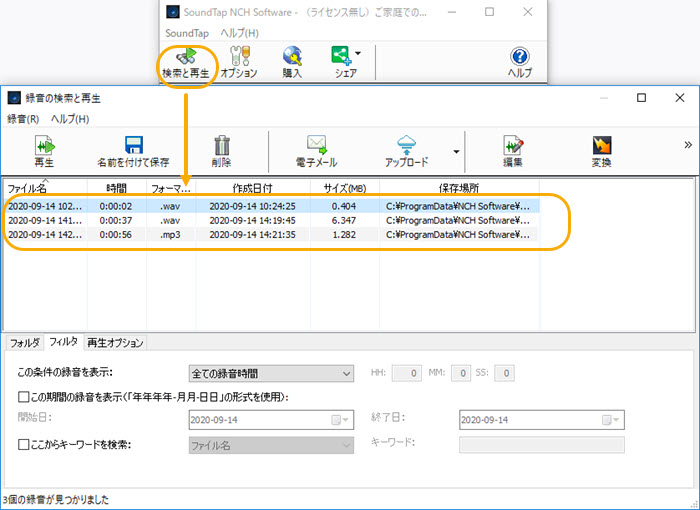Click HH hours field

(406, 373)
